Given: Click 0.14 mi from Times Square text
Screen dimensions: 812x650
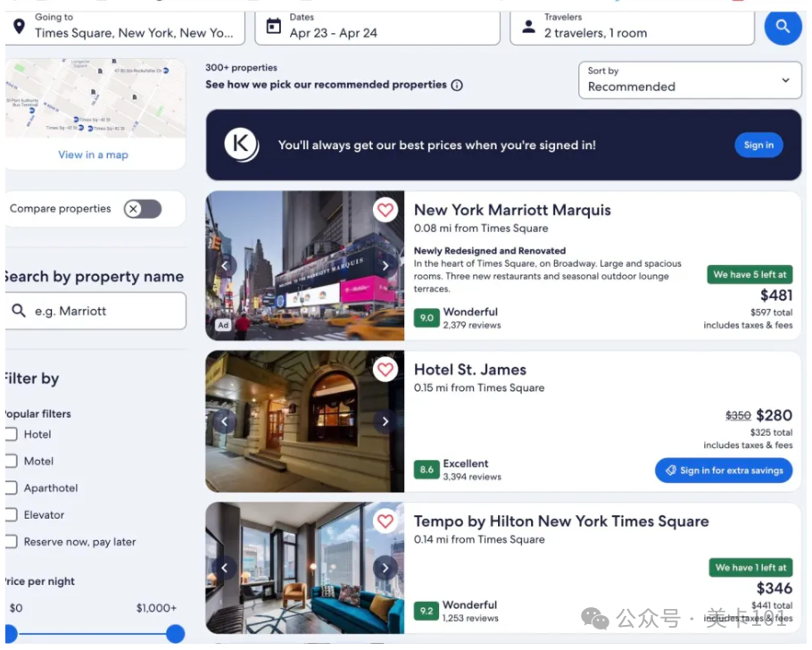Looking at the screenshot, I should point(479,539).
